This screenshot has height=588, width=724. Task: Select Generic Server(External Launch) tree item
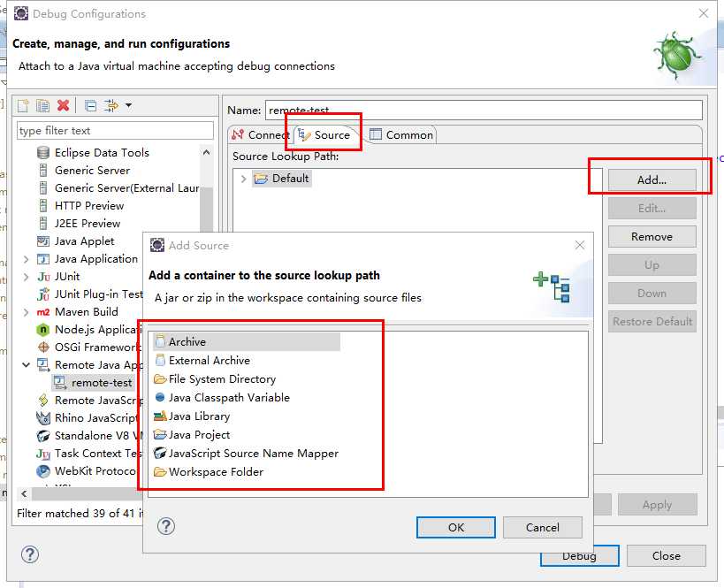coord(119,188)
